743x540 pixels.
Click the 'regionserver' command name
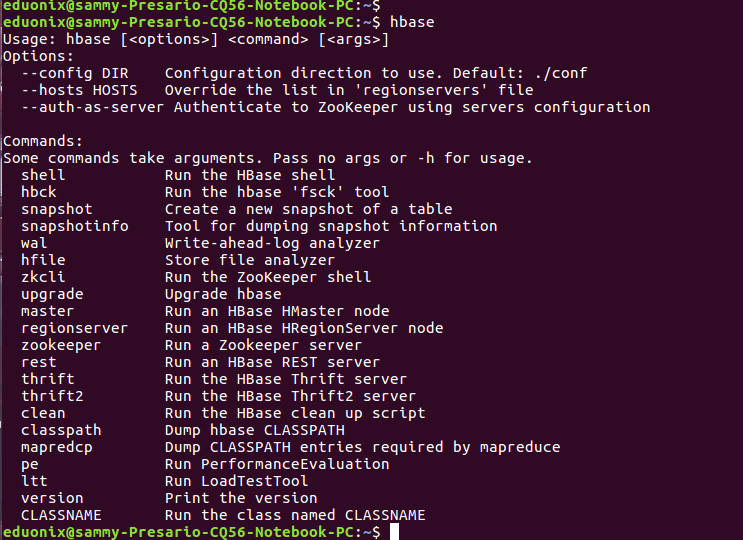(75, 328)
